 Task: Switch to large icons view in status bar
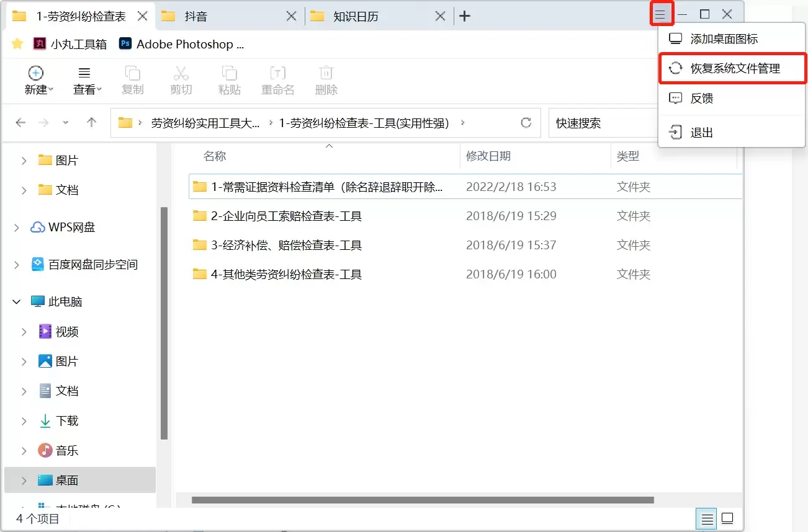[x=727, y=518]
